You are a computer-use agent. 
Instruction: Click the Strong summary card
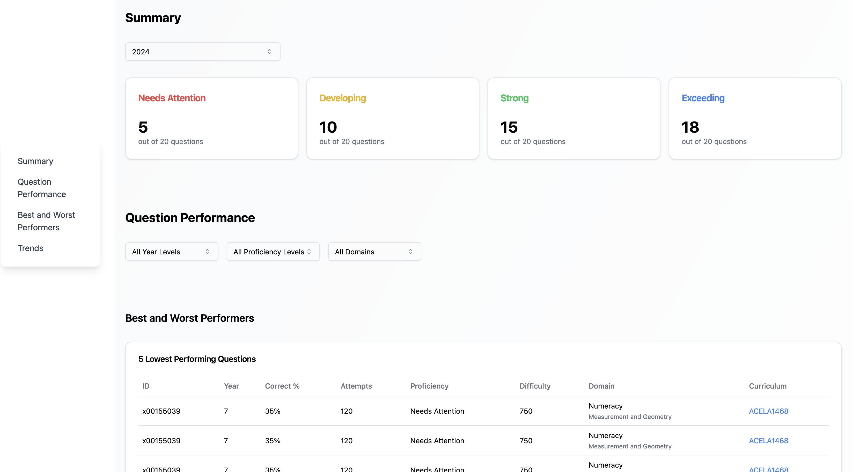click(x=573, y=118)
